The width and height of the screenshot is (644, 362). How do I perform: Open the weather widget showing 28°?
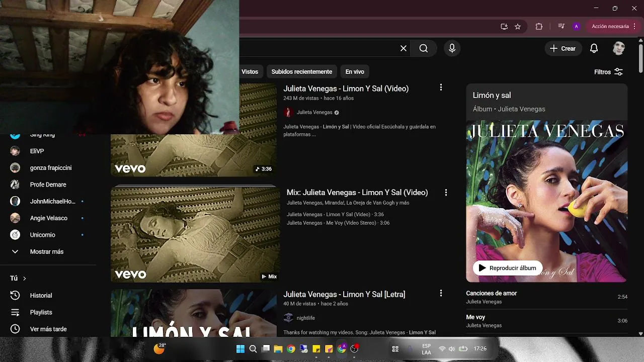click(x=159, y=348)
